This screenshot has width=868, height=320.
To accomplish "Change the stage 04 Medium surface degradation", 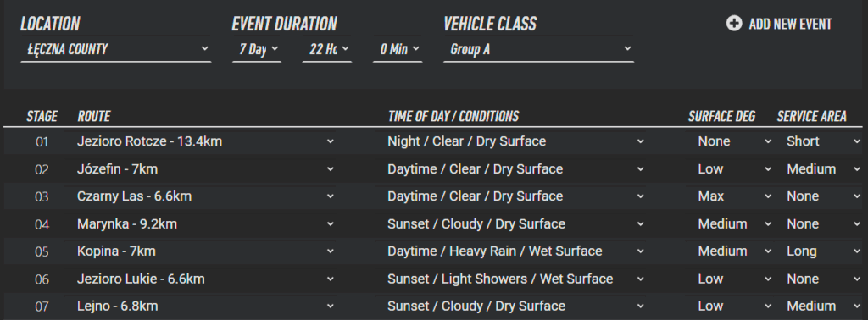I will pyautogui.click(x=734, y=223).
